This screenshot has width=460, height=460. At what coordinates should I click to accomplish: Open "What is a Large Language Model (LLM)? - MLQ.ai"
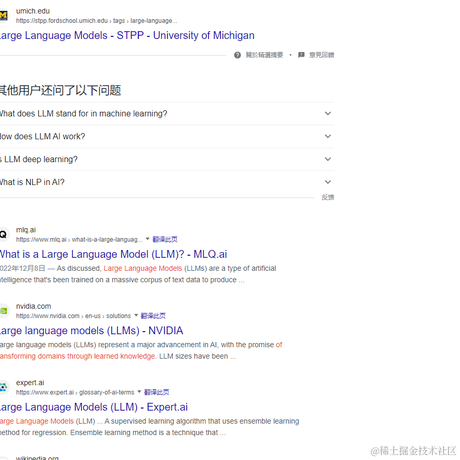click(x=113, y=254)
